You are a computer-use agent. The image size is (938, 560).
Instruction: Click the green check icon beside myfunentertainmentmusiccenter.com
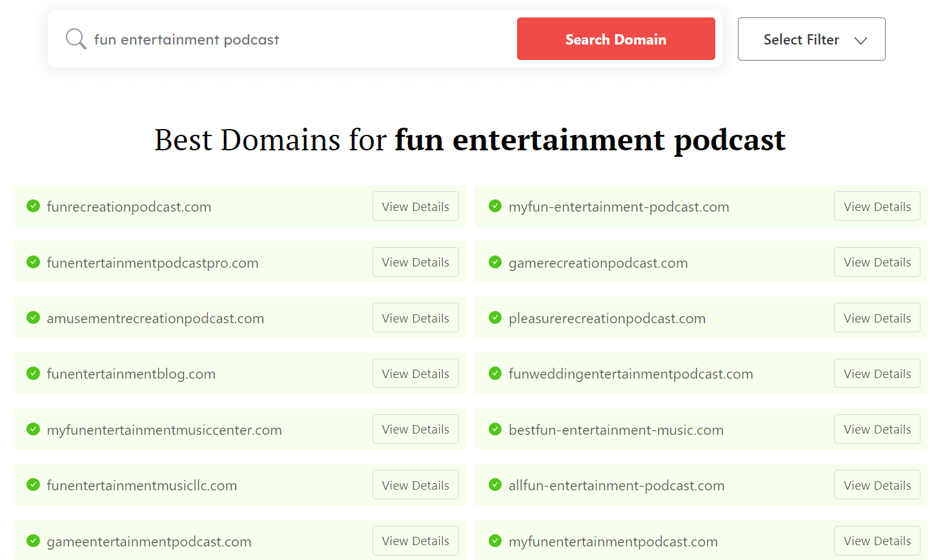pos(33,429)
